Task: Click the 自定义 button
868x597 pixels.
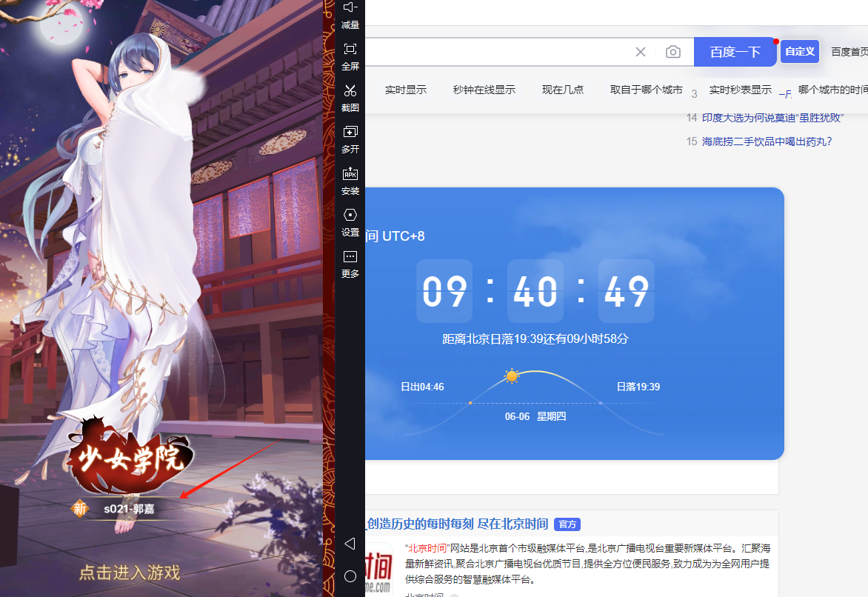Action: pos(800,52)
